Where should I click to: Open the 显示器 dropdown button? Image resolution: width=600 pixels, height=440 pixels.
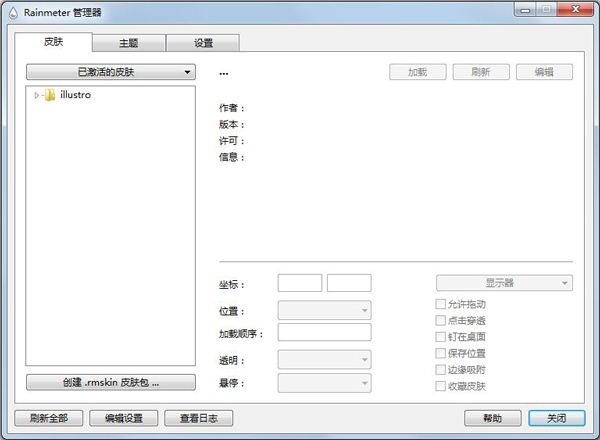pos(504,283)
